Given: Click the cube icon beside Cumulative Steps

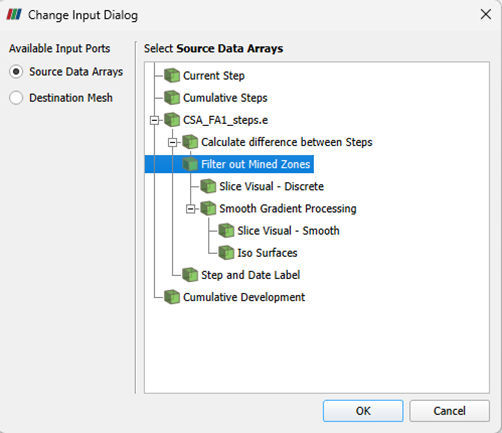Looking at the screenshot, I should 172,98.
